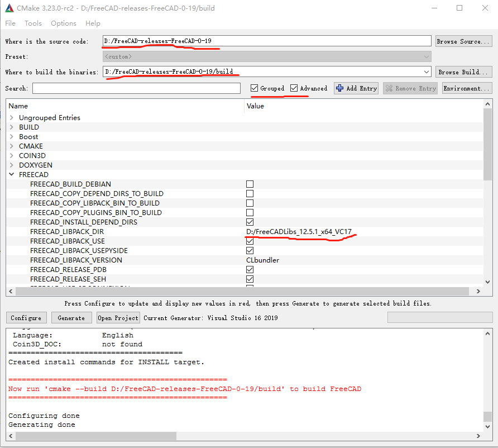Uncheck FREECAD_RELEASE_PDB checkbox

coord(250,269)
